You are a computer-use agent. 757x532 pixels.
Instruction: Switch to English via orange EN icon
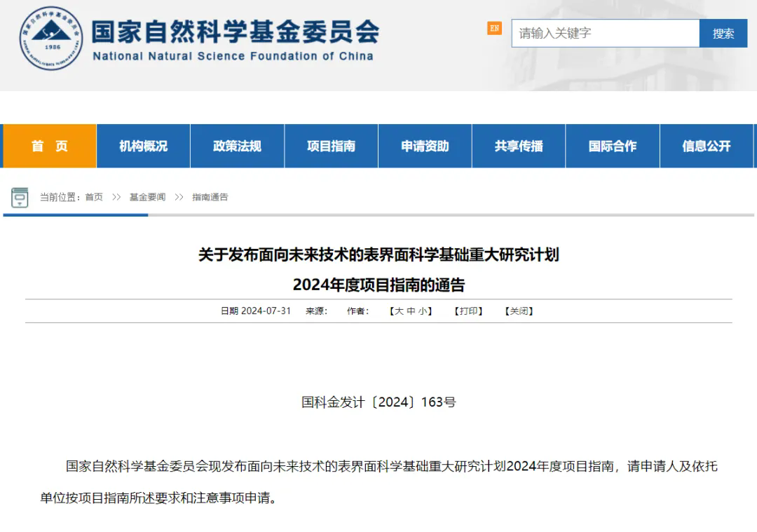click(495, 28)
